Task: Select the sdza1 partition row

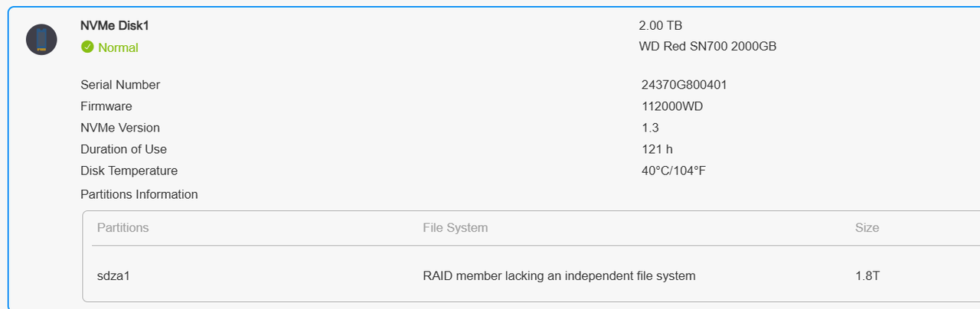Action: click(531, 275)
